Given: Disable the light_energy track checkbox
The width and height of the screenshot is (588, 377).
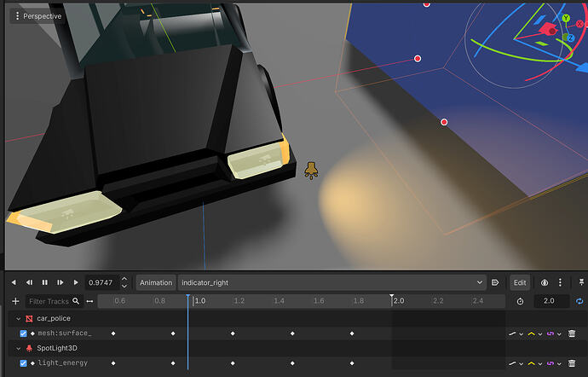Looking at the screenshot, I should point(23,363).
